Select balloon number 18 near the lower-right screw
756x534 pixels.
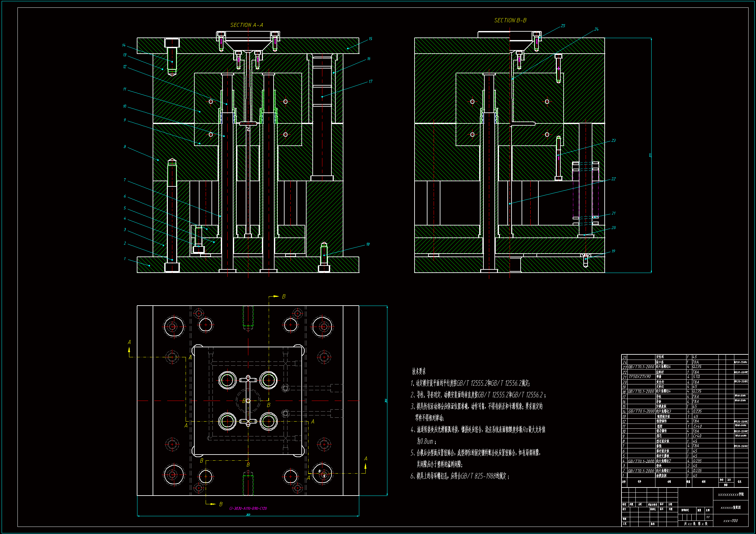[368, 244]
